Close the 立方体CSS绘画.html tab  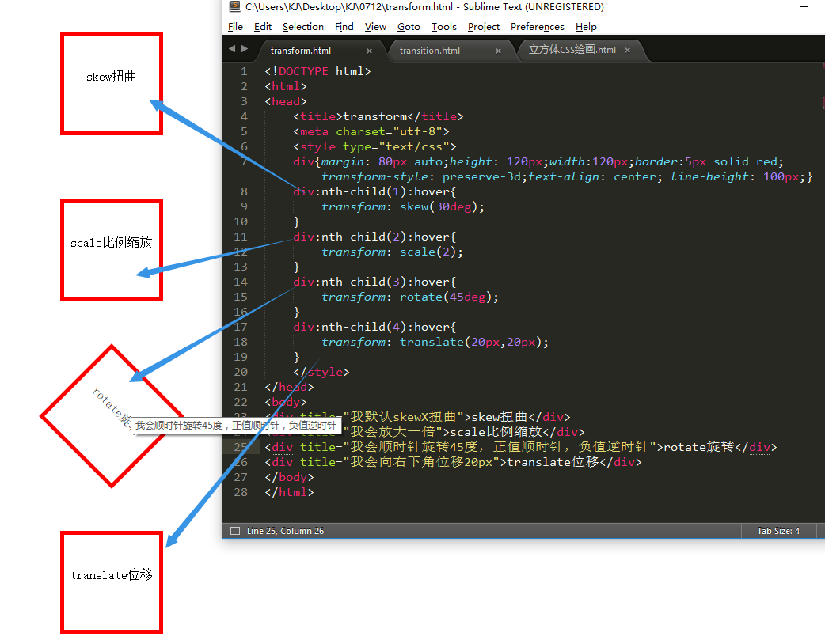pos(627,50)
